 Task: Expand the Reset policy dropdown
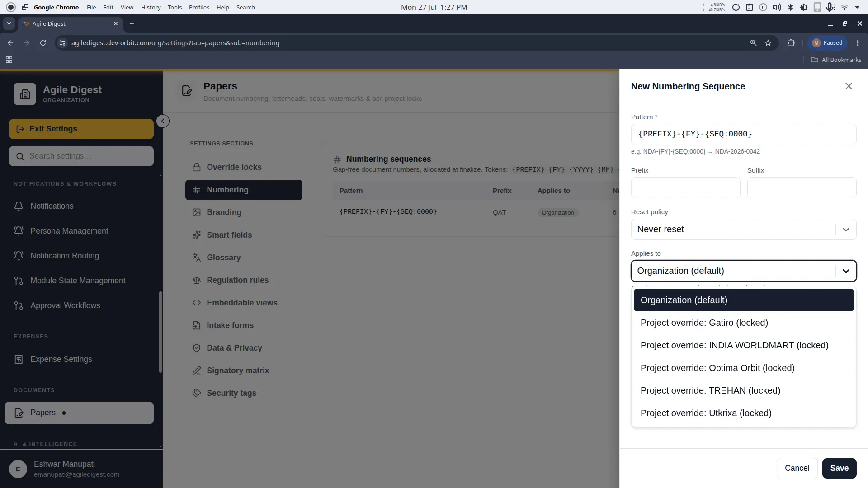click(x=744, y=229)
